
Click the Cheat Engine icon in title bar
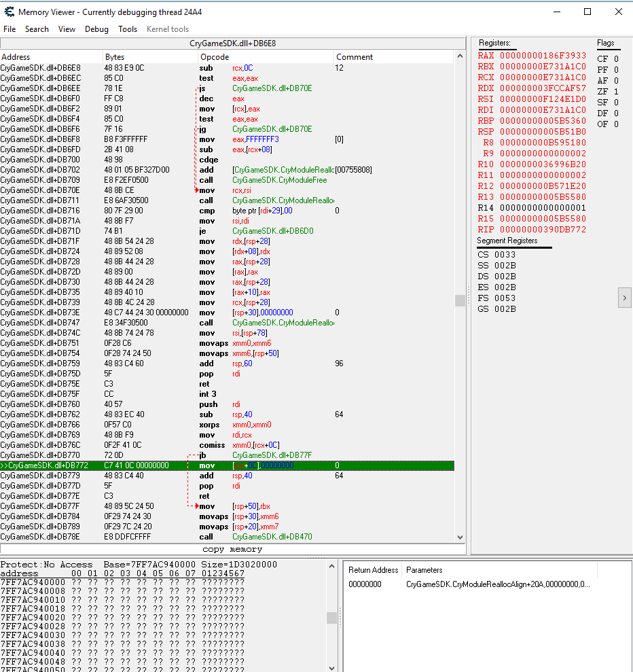point(9,12)
